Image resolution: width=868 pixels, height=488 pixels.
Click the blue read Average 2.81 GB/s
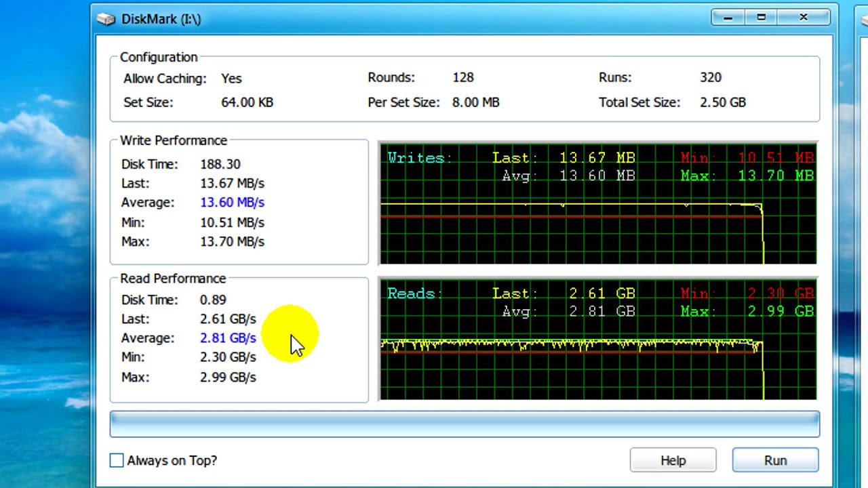pos(228,338)
